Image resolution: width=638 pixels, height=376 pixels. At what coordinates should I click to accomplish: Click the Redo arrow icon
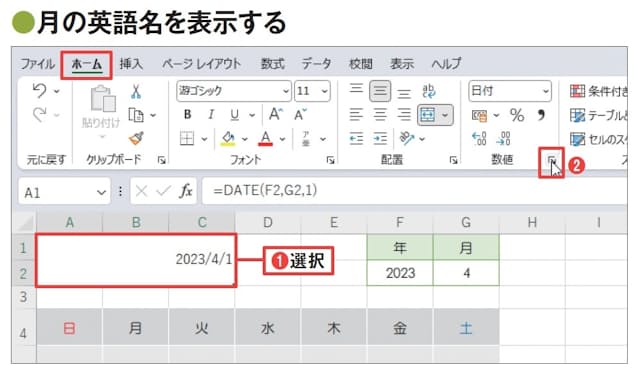[x=39, y=115]
